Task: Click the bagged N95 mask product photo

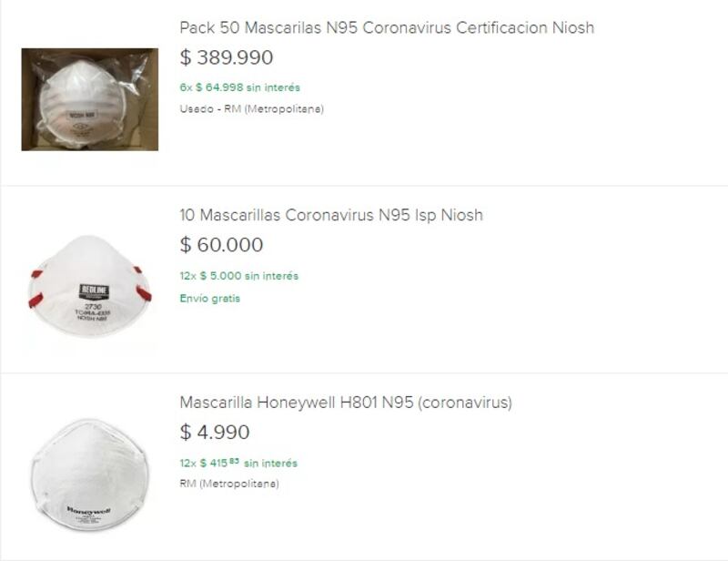Action: [89, 99]
